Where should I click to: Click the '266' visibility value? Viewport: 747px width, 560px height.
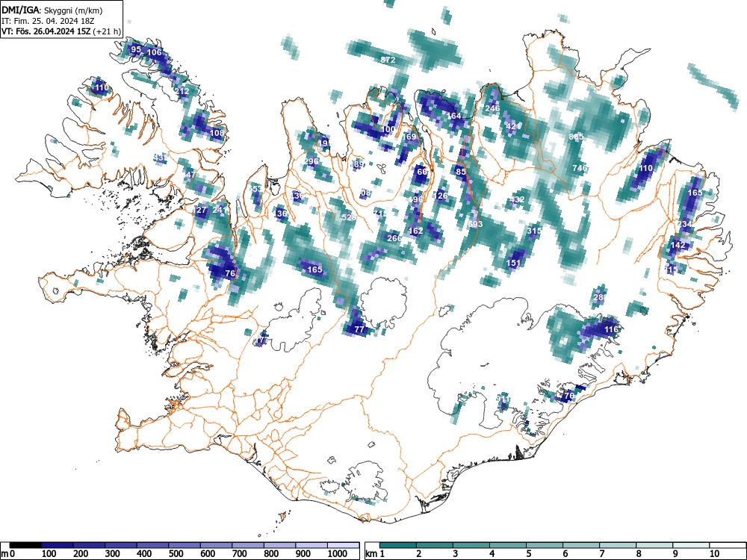coord(394,238)
